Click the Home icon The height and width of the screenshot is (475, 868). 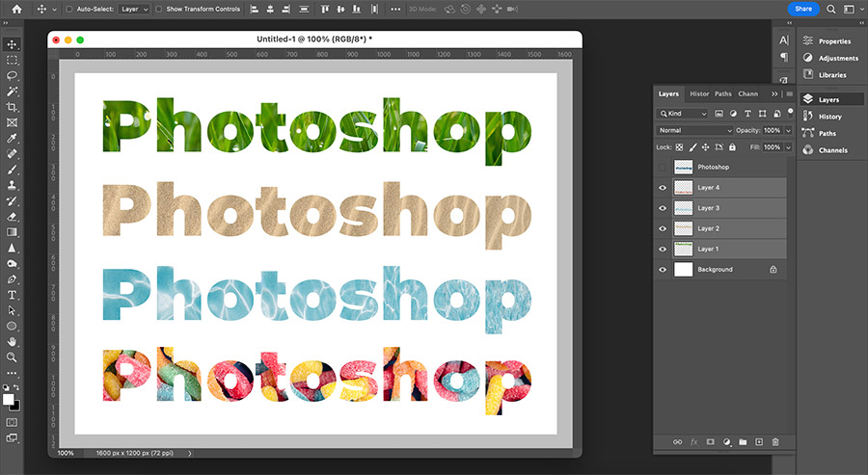[16, 9]
